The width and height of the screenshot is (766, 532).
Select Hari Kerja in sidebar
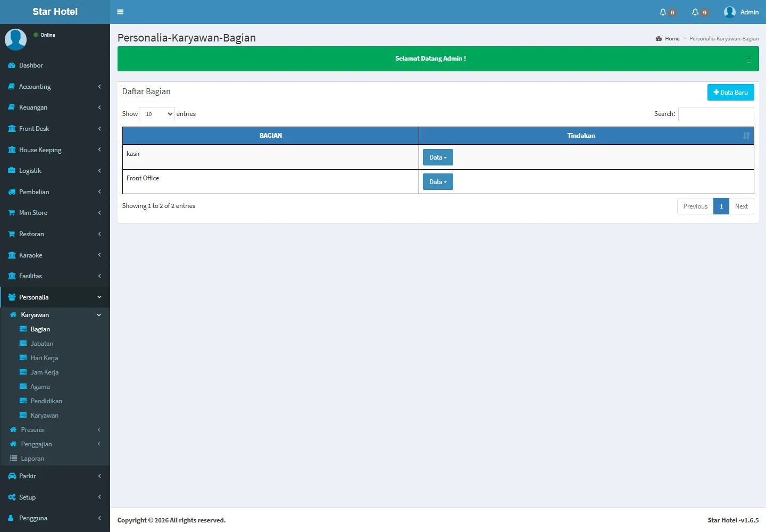44,358
